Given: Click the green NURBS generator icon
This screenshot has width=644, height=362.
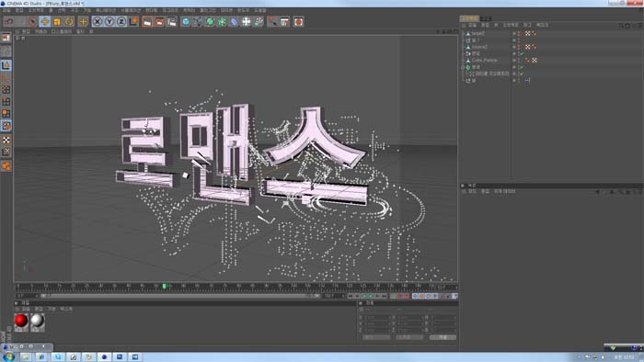Looking at the screenshot, I should (x=210, y=21).
